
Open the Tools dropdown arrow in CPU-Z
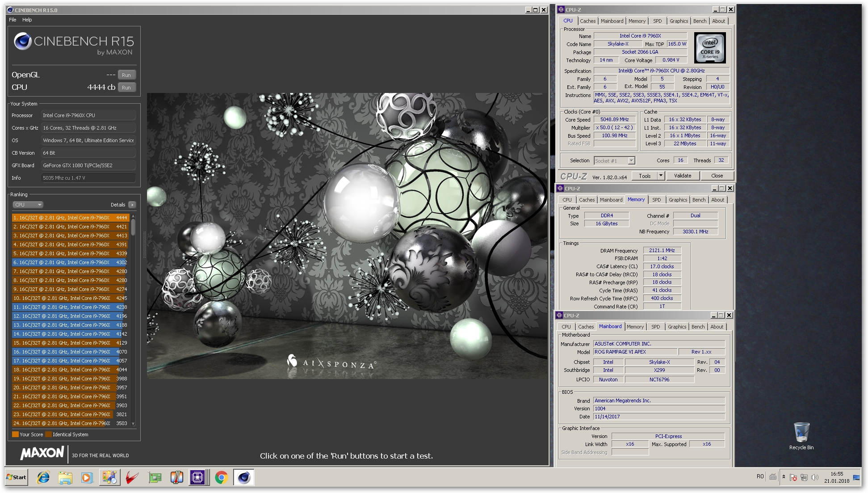pyautogui.click(x=661, y=176)
